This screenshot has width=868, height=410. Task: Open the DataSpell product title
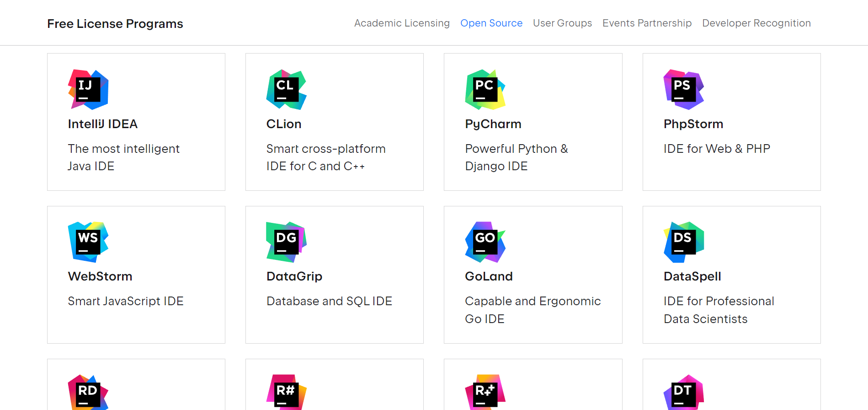pyautogui.click(x=692, y=276)
